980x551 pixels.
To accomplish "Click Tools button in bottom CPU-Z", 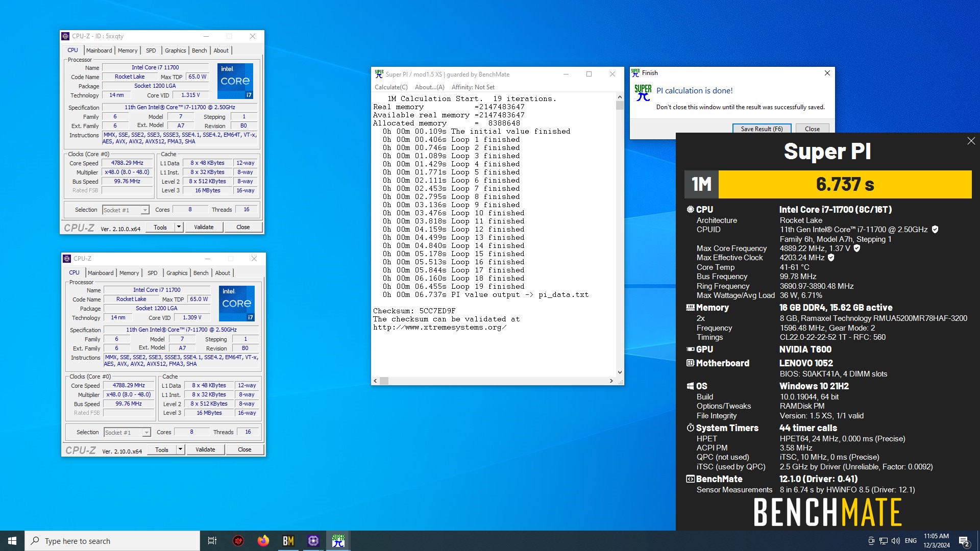I will pos(162,449).
